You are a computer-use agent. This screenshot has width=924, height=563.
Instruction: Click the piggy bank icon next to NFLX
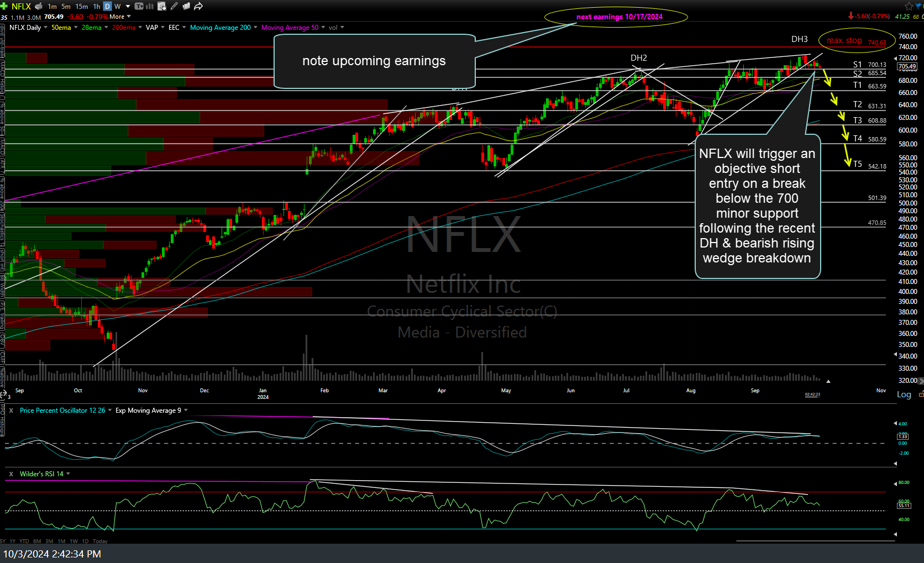[x=39, y=6]
